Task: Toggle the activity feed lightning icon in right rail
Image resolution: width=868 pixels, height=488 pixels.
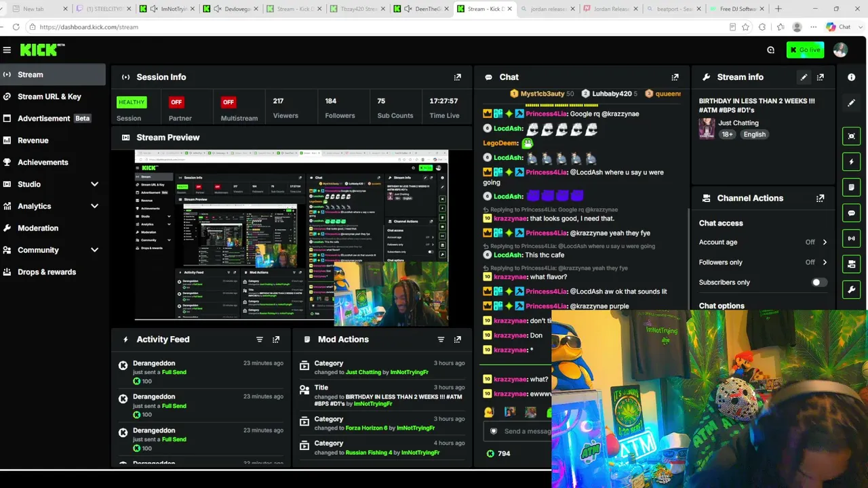Action: click(852, 162)
